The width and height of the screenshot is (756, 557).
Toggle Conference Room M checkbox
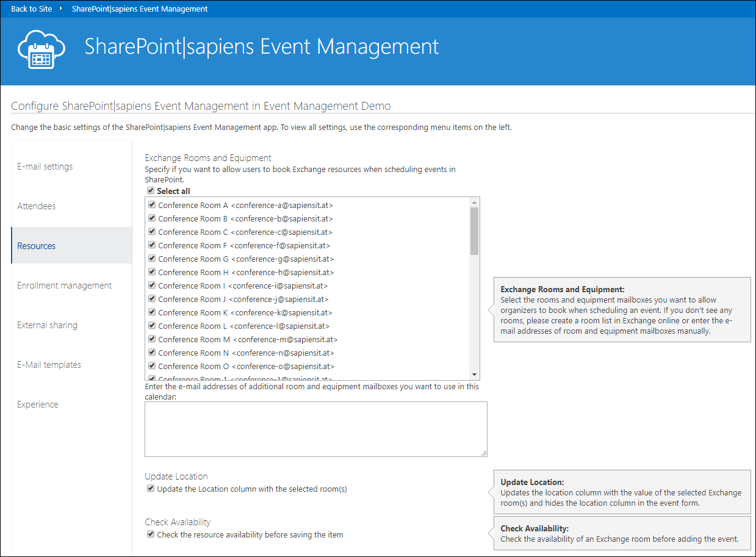(x=152, y=339)
